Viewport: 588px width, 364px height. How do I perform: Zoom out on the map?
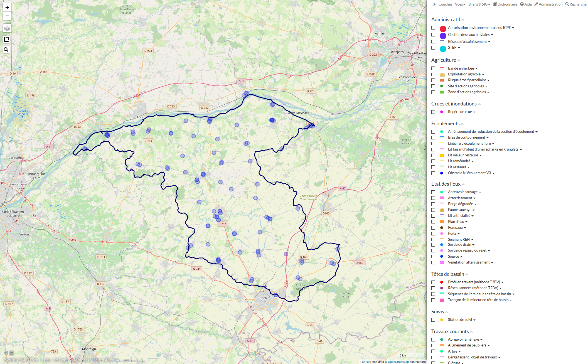[x=7, y=16]
